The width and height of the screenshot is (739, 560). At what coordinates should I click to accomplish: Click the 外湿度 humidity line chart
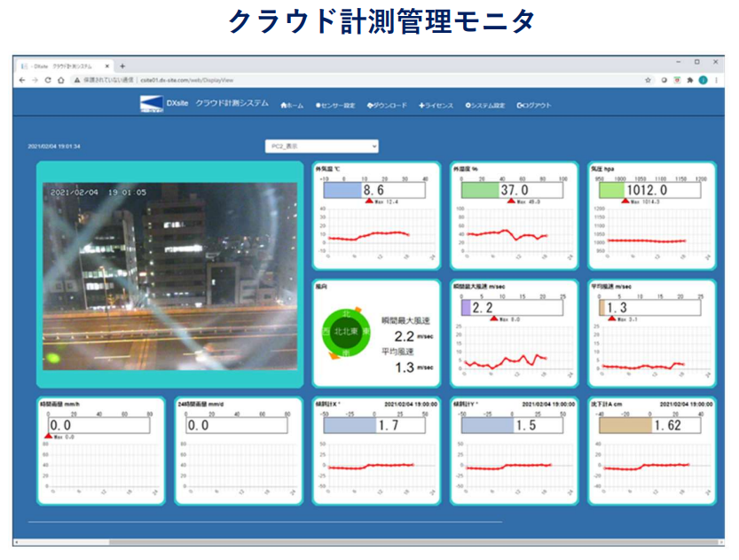click(x=515, y=233)
